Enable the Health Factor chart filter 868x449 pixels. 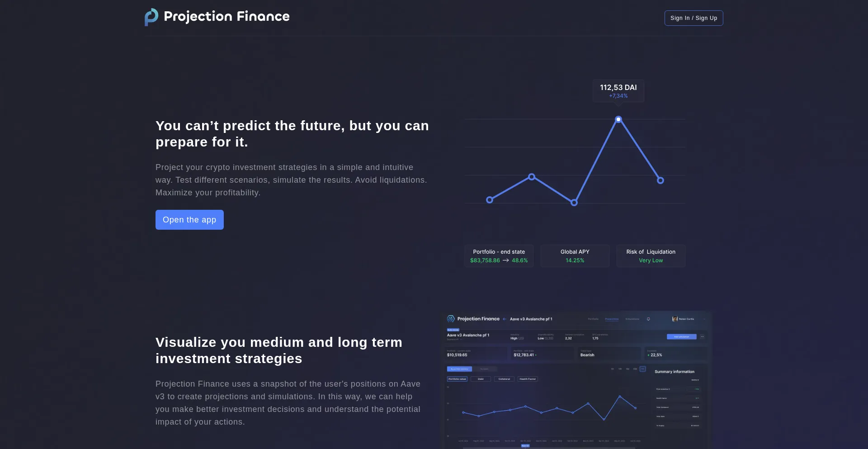click(x=528, y=379)
